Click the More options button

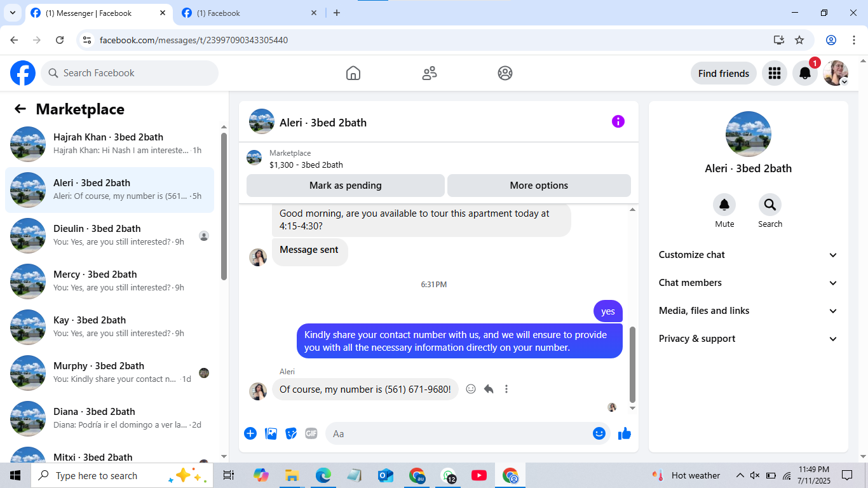tap(539, 186)
